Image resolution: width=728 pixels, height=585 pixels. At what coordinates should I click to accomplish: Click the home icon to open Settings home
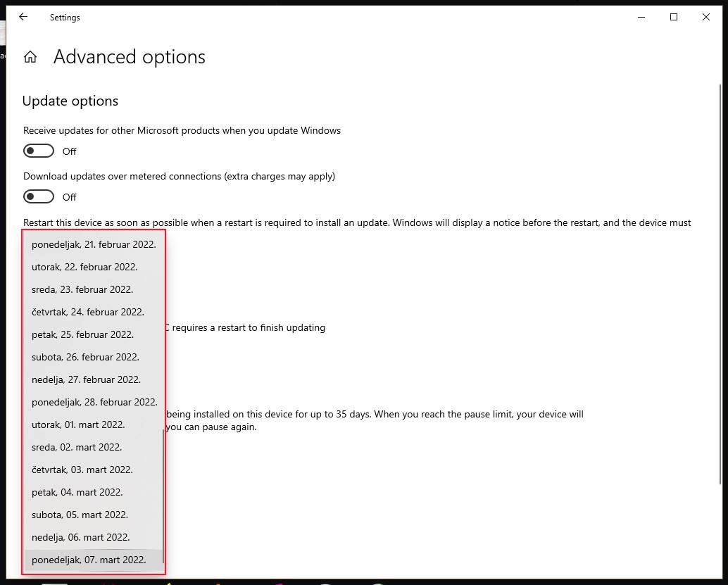click(x=30, y=56)
